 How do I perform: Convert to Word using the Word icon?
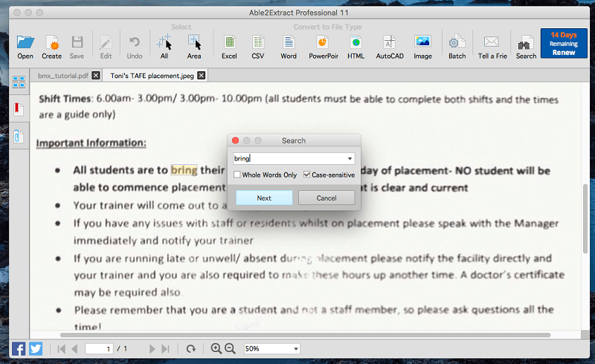click(x=289, y=42)
